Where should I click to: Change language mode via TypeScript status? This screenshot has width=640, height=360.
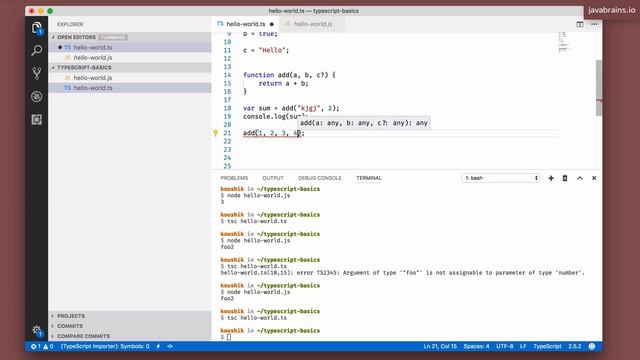[547, 346]
